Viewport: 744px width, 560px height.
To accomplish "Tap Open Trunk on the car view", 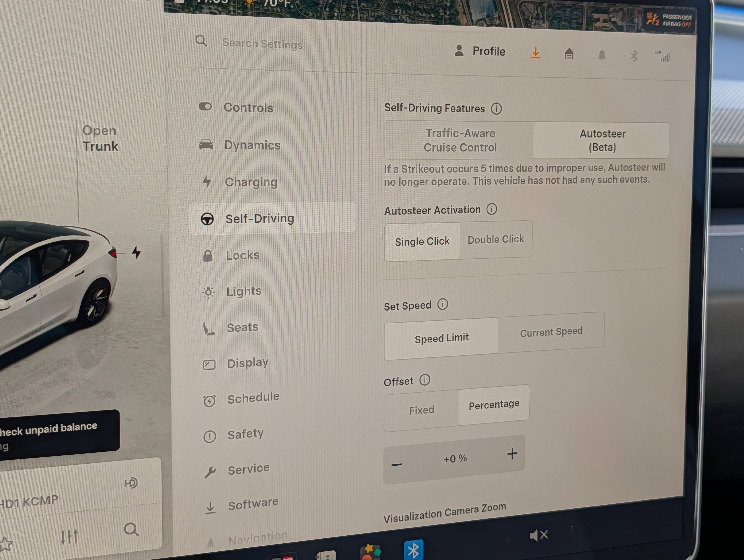I will 100,139.
